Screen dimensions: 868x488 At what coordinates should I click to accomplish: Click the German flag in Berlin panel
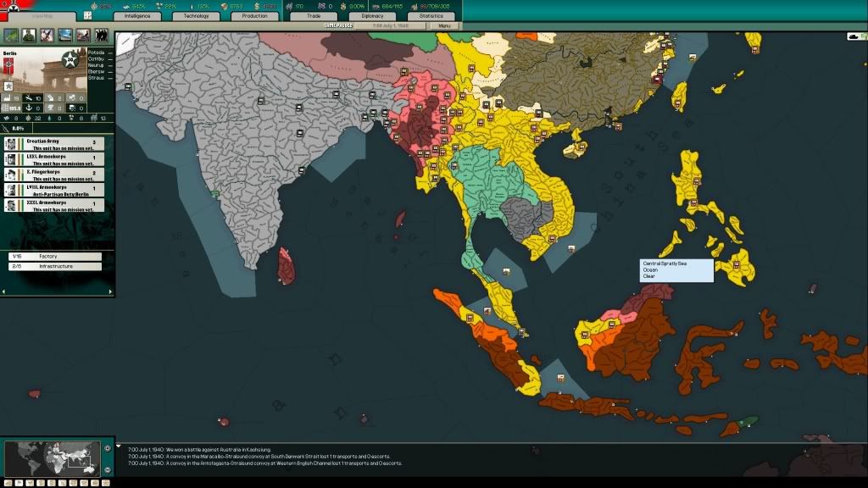(8, 66)
